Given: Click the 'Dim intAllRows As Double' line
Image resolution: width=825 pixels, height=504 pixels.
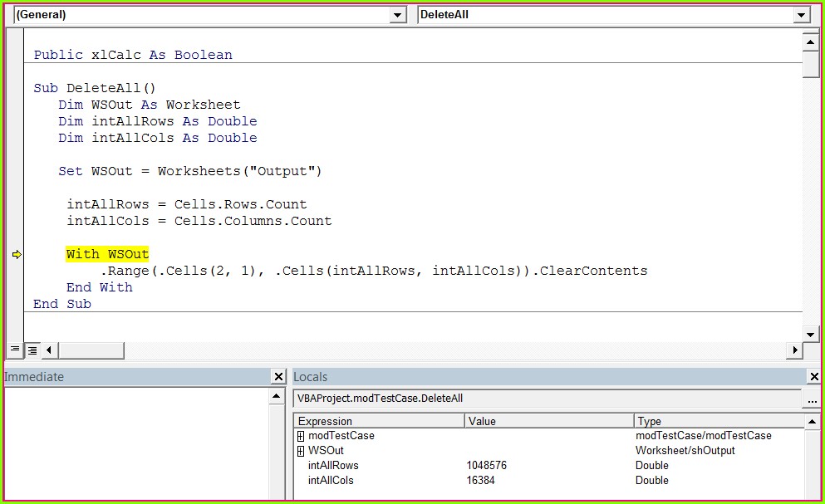Looking at the screenshot, I should coord(157,121).
